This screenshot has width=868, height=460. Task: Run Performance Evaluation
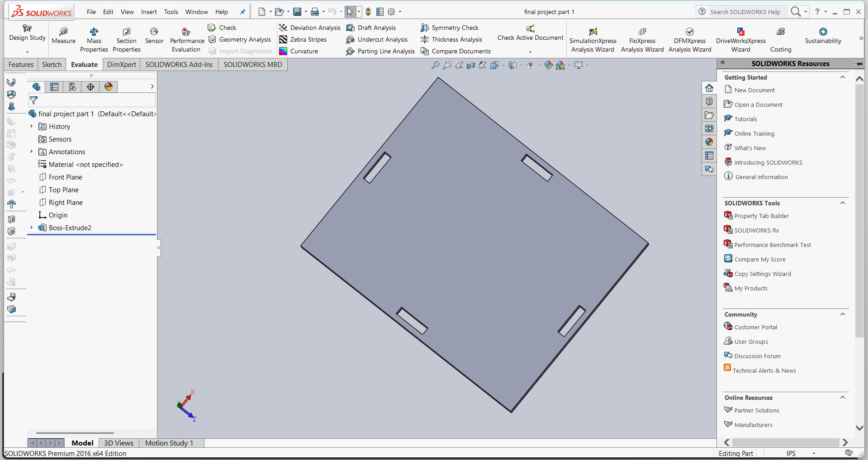coord(187,40)
